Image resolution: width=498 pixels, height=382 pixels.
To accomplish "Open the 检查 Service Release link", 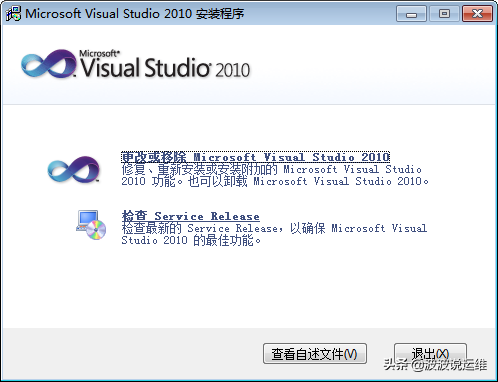I will [x=190, y=216].
